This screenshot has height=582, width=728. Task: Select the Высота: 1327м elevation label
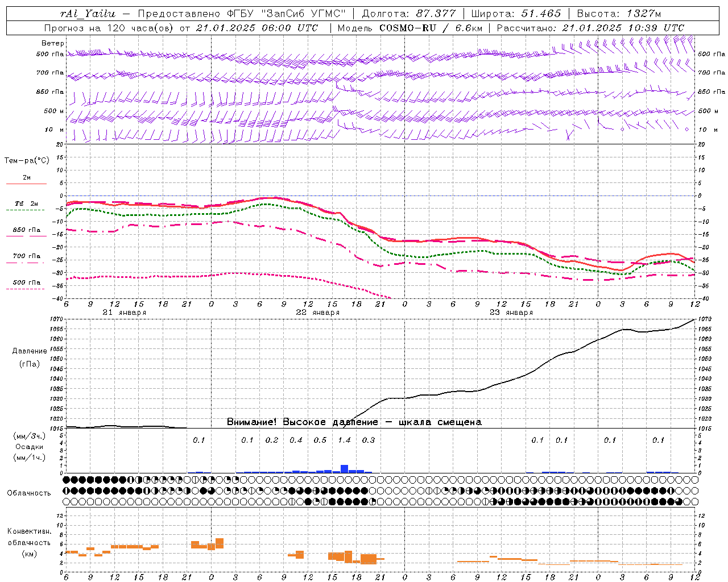[x=619, y=14]
